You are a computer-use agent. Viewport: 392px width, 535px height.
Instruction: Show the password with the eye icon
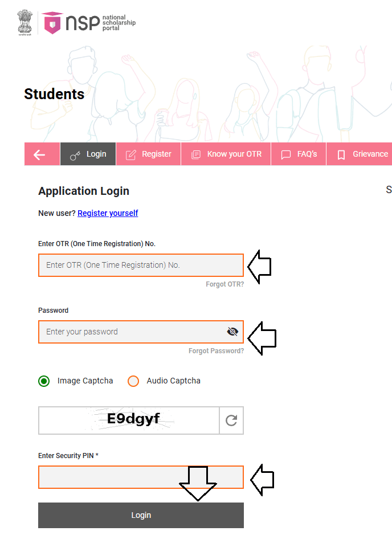pyautogui.click(x=232, y=331)
